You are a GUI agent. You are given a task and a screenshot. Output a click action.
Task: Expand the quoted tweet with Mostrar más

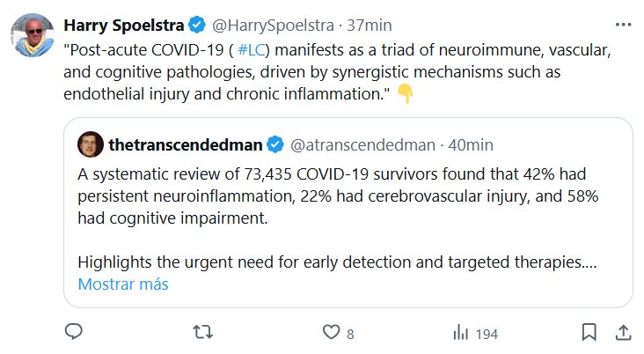[123, 284]
